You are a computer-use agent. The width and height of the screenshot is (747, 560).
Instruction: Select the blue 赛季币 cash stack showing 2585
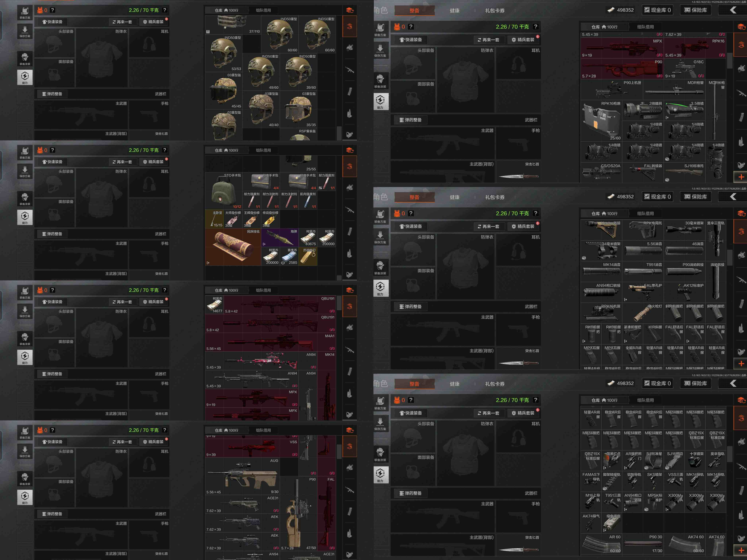(x=290, y=256)
